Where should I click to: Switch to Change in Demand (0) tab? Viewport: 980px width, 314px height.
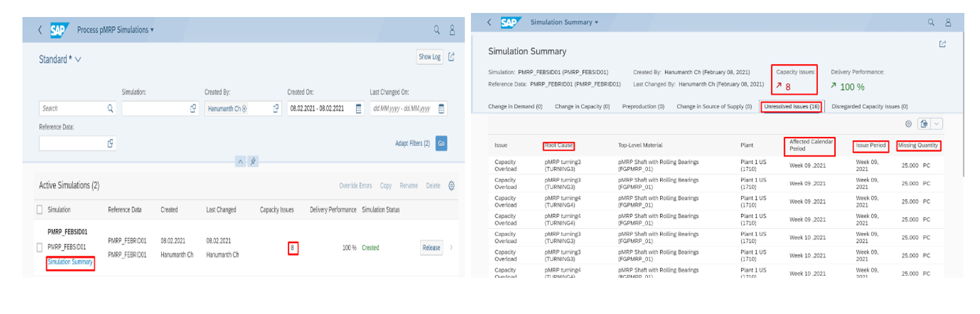click(x=515, y=106)
